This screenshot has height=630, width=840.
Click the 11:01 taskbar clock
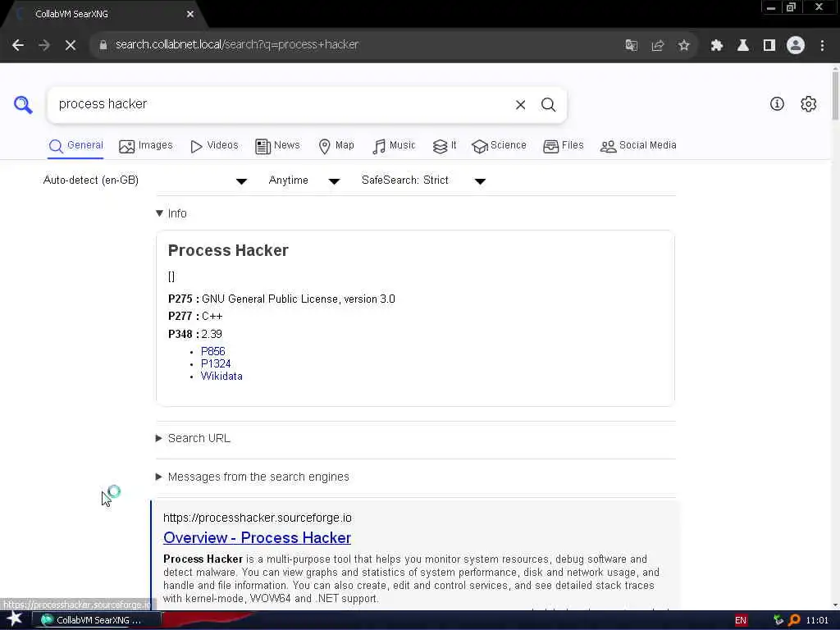pos(817,620)
